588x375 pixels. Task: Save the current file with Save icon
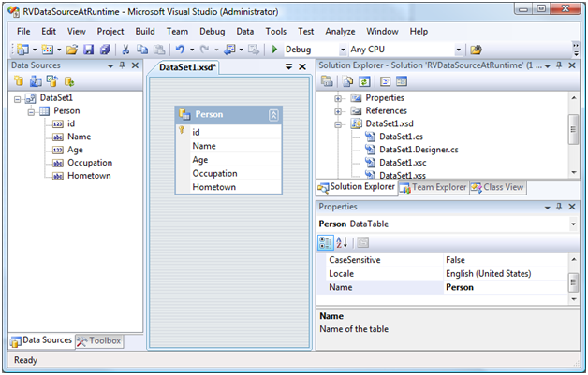pos(89,50)
